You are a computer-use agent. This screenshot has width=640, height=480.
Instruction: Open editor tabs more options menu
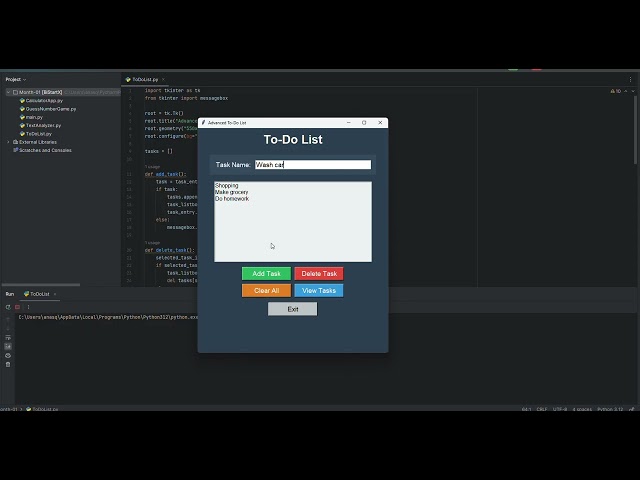[630, 80]
